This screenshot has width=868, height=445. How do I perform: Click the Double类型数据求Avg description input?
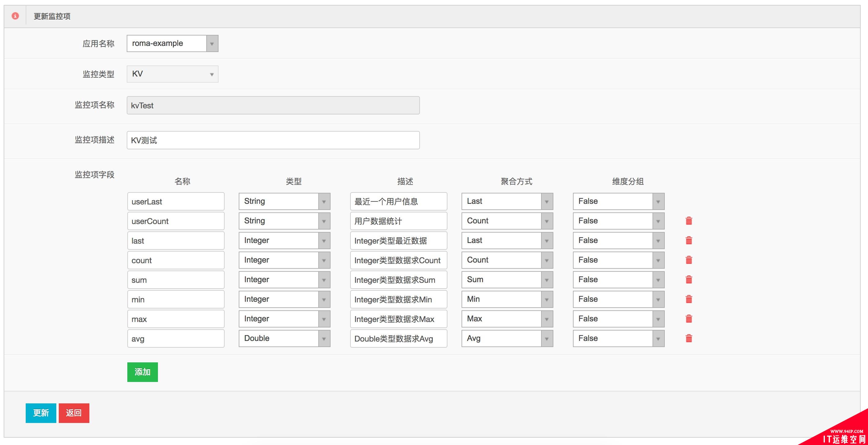click(398, 338)
